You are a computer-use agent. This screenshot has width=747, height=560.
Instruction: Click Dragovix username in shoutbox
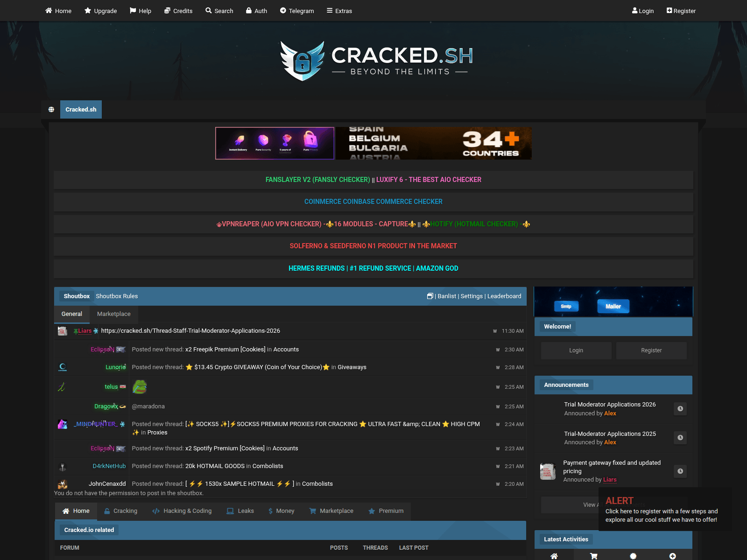[x=106, y=406]
